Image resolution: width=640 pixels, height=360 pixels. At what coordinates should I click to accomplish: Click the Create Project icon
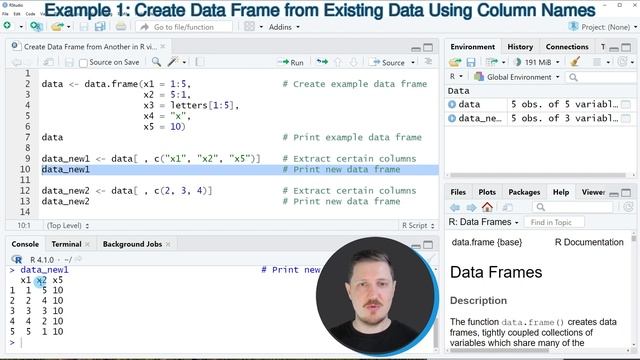36,27
